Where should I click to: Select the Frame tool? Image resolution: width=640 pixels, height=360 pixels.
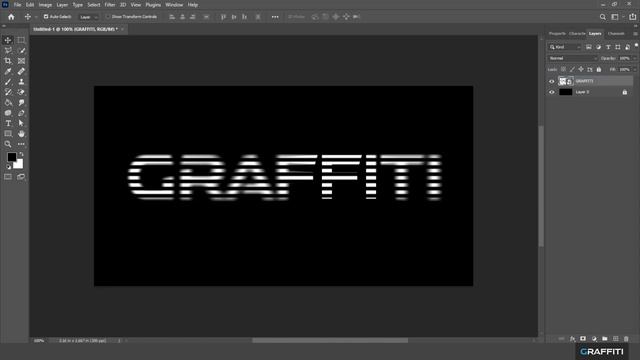pyautogui.click(x=21, y=61)
